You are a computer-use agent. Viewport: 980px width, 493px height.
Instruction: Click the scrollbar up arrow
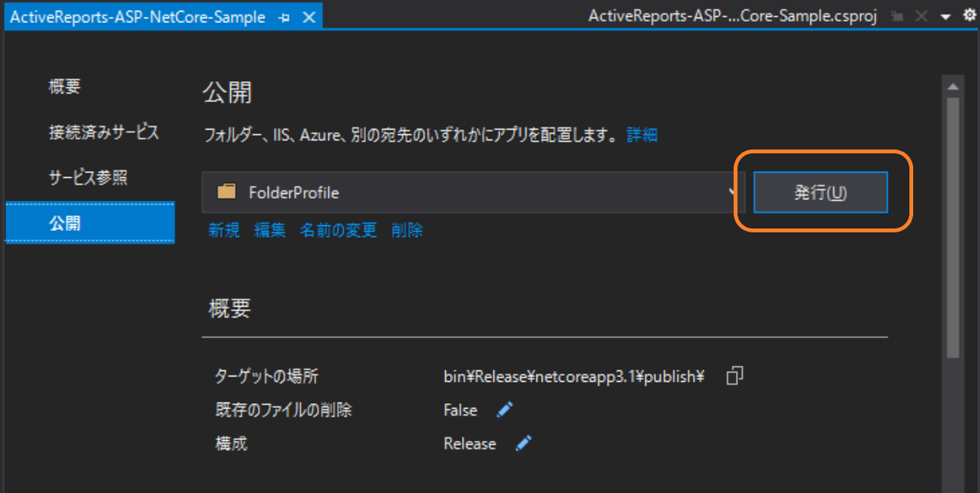(x=952, y=86)
